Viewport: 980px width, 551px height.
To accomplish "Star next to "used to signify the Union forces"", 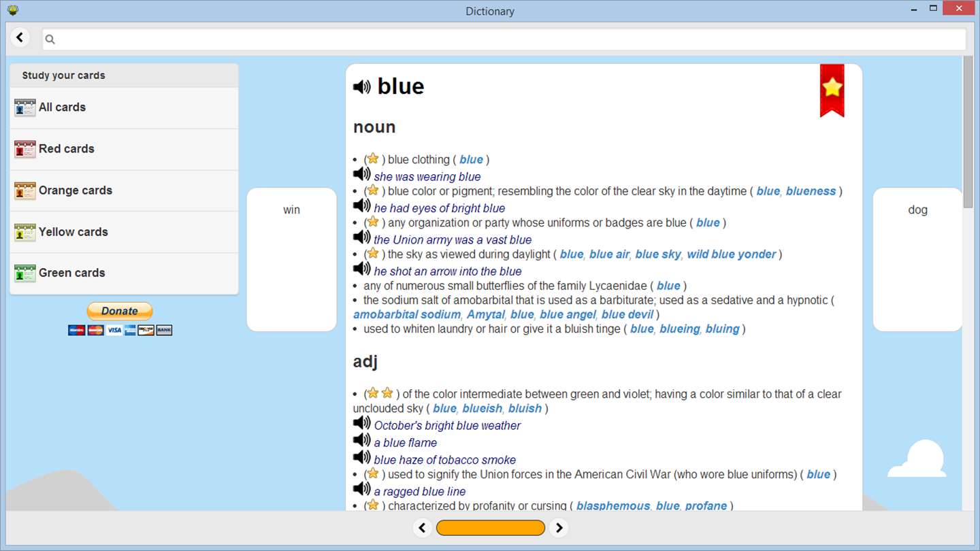I will coord(373,473).
